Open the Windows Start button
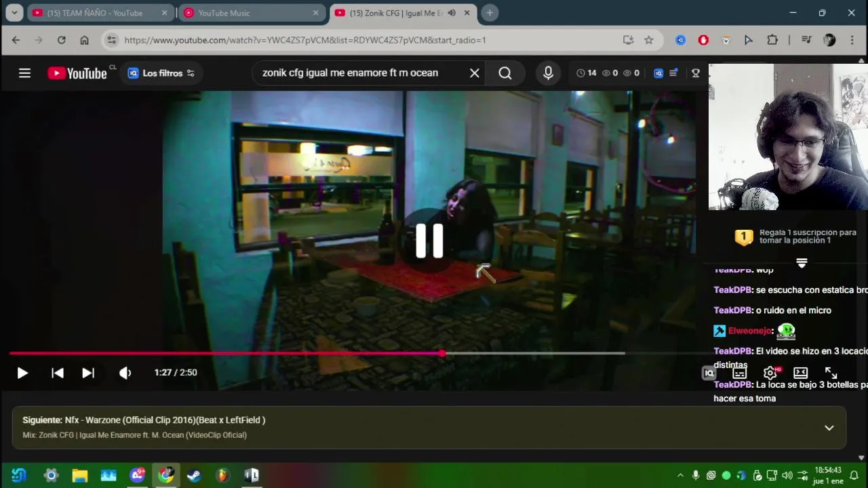The width and height of the screenshot is (868, 488). pos(18,476)
